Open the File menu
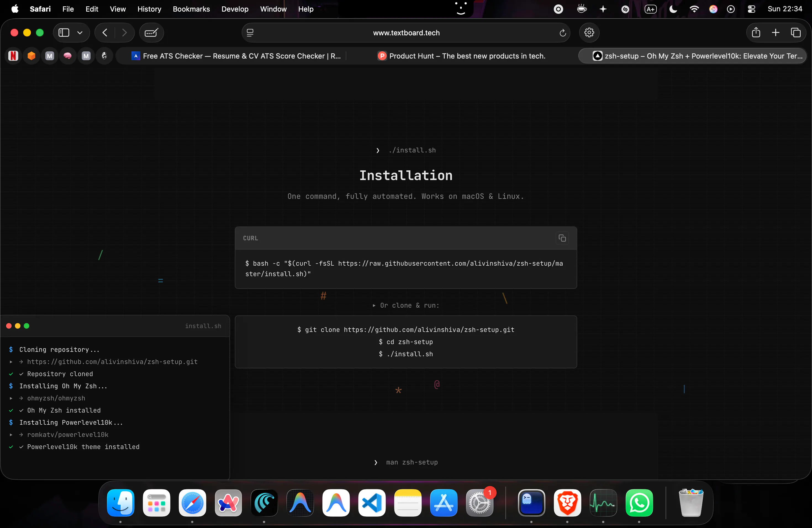The width and height of the screenshot is (812, 528). (x=68, y=9)
